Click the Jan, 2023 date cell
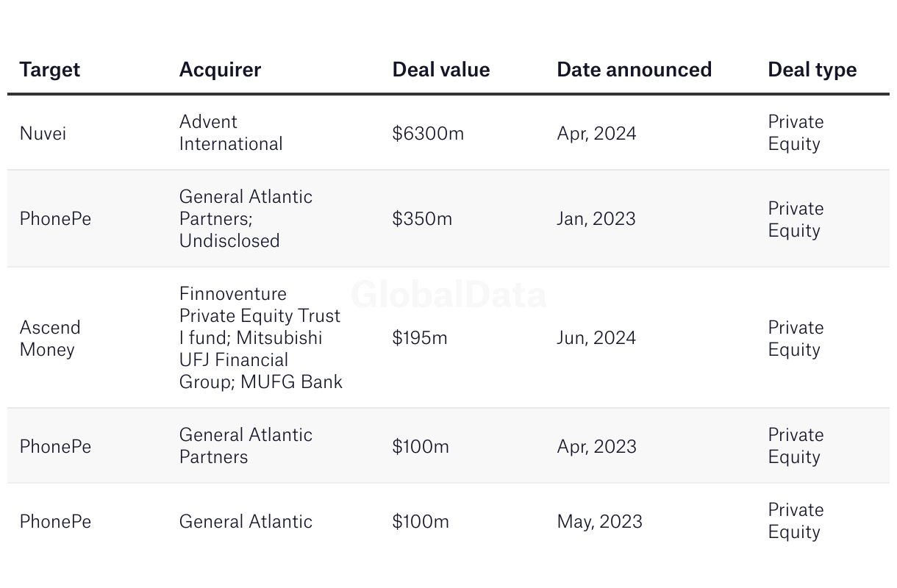 pos(596,219)
